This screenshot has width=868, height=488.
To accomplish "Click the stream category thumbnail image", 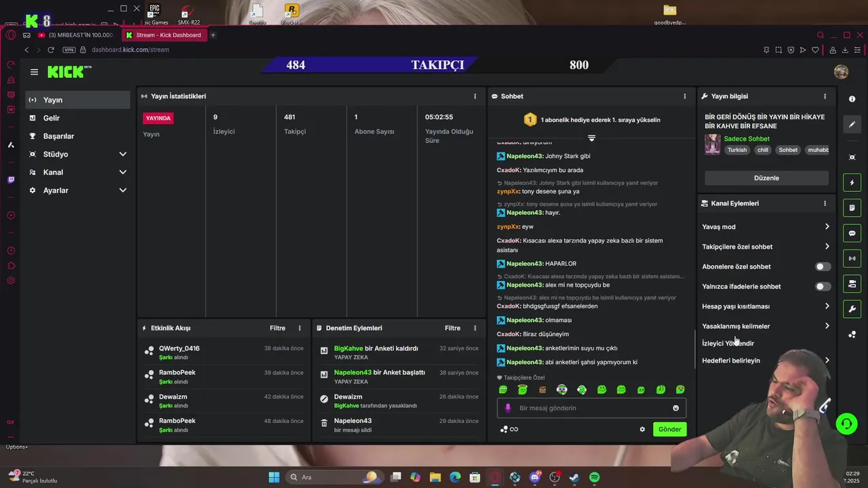I will point(713,144).
